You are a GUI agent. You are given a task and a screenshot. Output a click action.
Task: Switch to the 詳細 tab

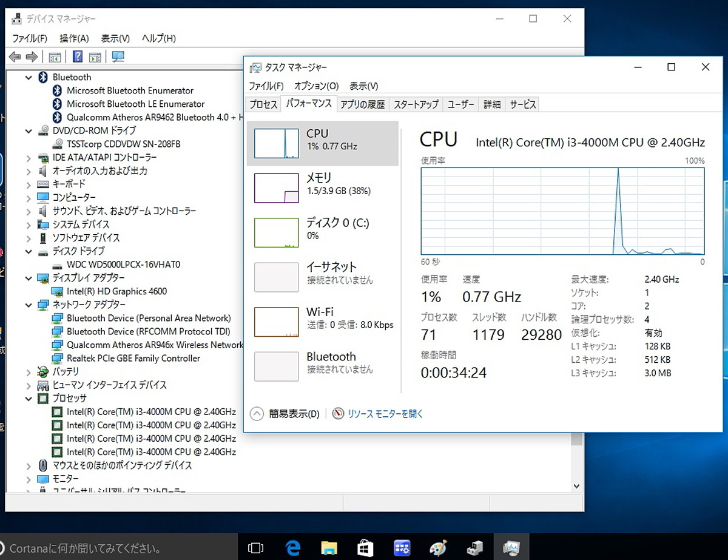pos(492,104)
